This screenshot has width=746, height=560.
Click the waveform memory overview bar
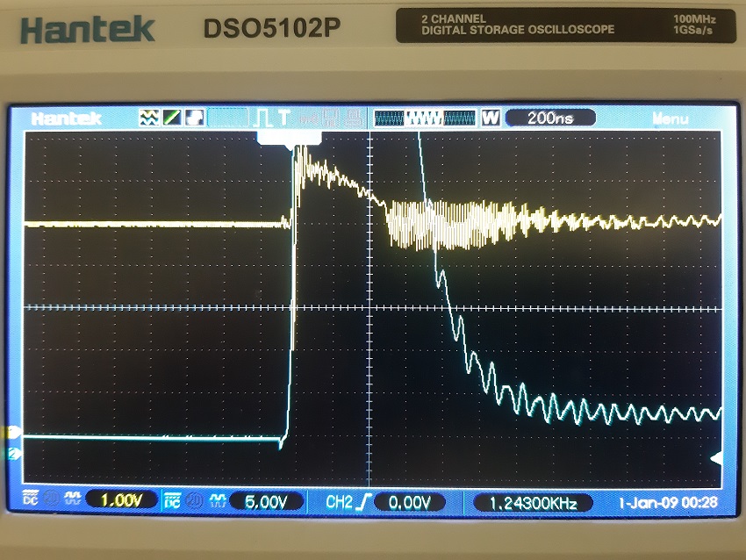tap(425, 118)
